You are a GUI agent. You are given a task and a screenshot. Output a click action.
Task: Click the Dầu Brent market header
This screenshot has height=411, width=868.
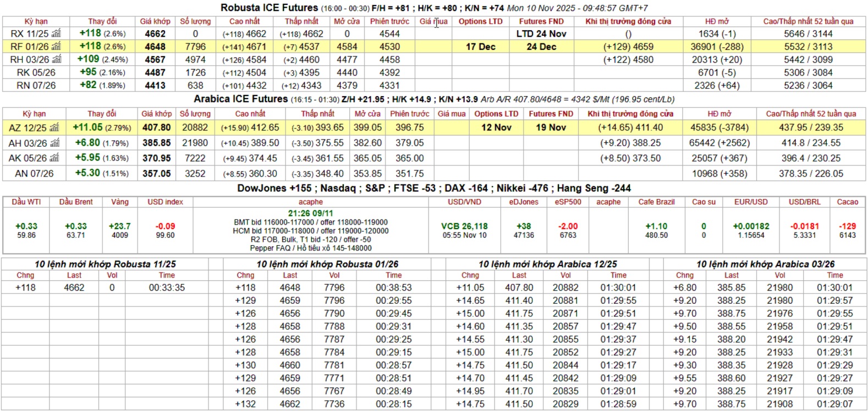coord(76,202)
